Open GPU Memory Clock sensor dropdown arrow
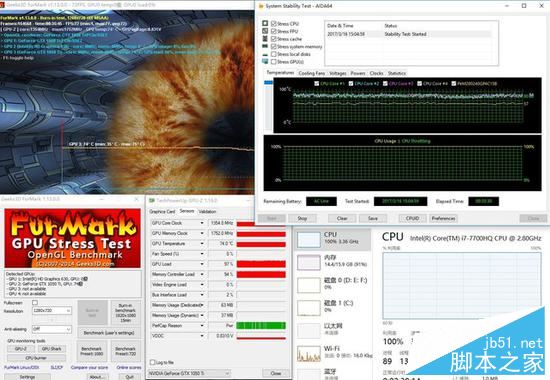 [202, 233]
